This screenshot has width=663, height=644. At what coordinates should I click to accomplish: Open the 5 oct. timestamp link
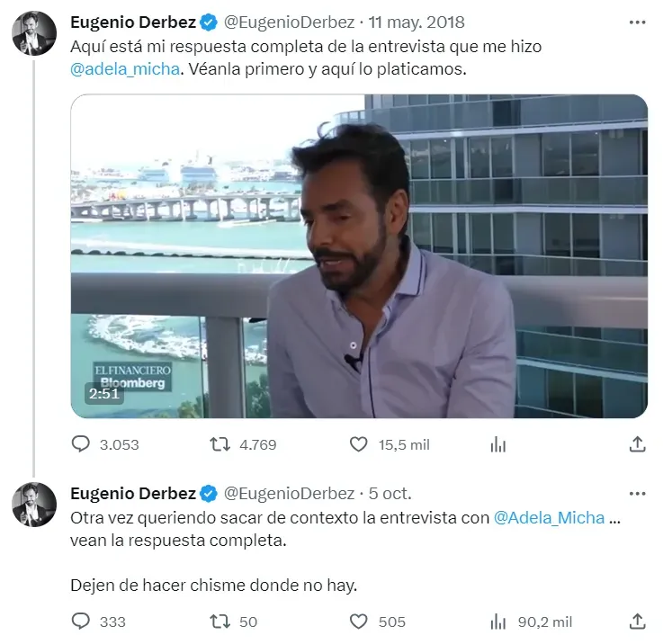point(390,494)
